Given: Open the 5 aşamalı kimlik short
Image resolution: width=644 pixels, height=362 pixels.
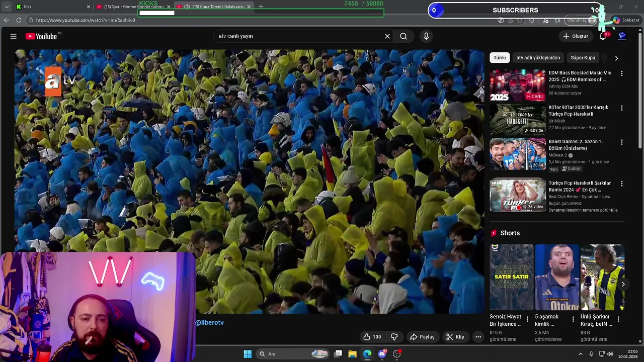Looking at the screenshot, I should pyautogui.click(x=556, y=277).
